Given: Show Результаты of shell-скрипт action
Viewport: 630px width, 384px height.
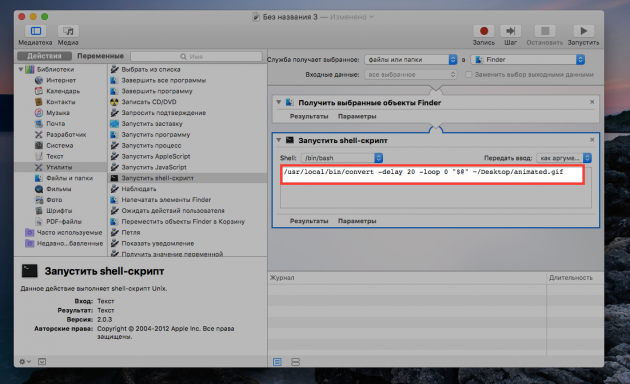Looking at the screenshot, I should click(309, 221).
